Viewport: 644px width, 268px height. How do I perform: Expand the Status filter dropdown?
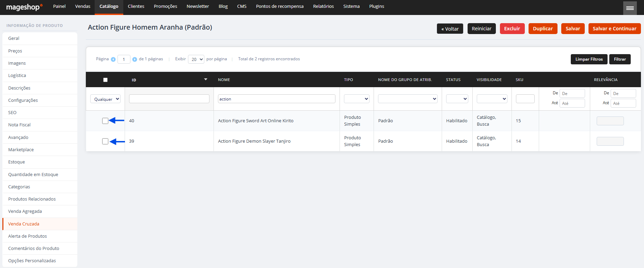[x=457, y=99]
